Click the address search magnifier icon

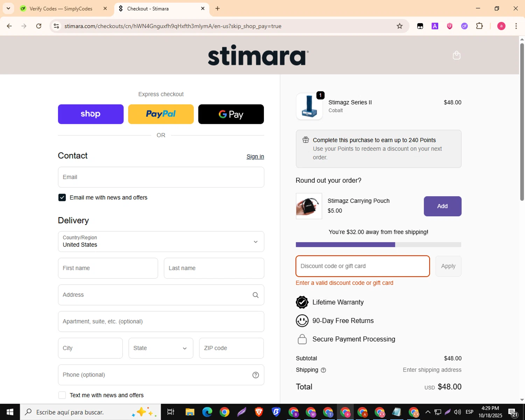click(255, 295)
